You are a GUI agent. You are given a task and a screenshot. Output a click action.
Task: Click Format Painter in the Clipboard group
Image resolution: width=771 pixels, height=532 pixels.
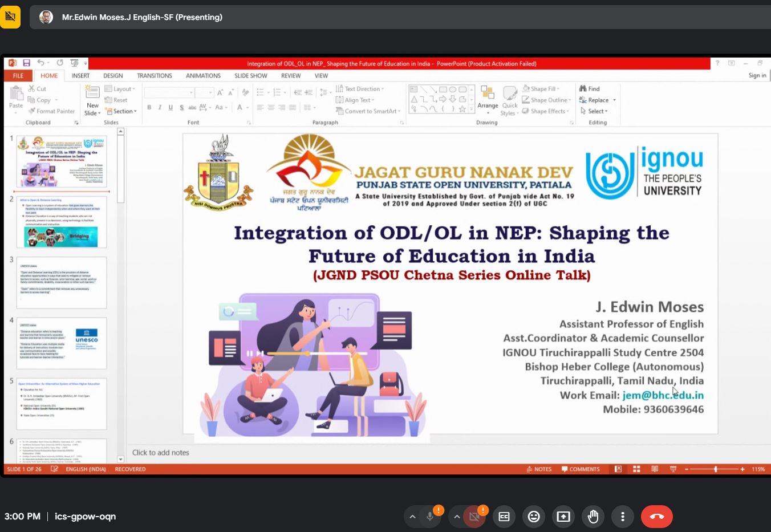pos(51,111)
